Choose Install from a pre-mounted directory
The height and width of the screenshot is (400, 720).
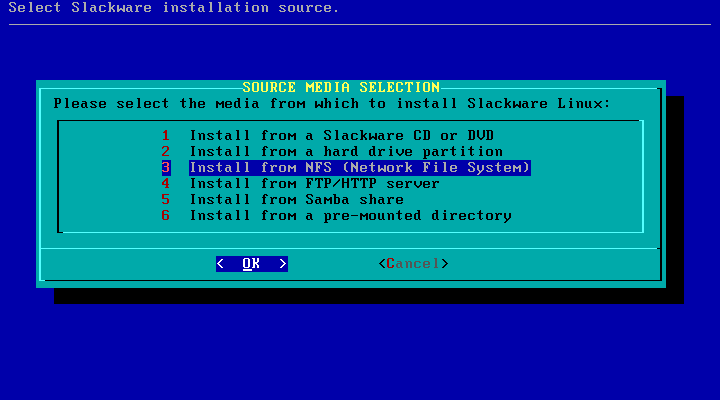pyautogui.click(x=351, y=216)
